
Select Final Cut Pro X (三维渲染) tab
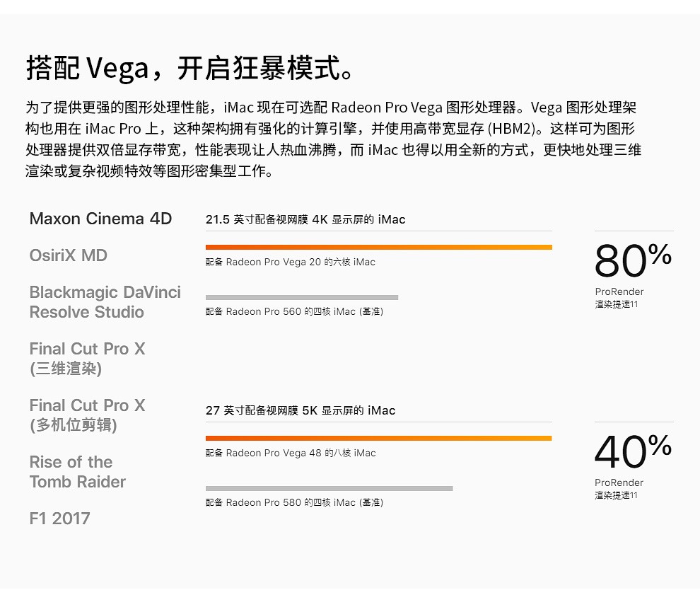click(x=87, y=359)
